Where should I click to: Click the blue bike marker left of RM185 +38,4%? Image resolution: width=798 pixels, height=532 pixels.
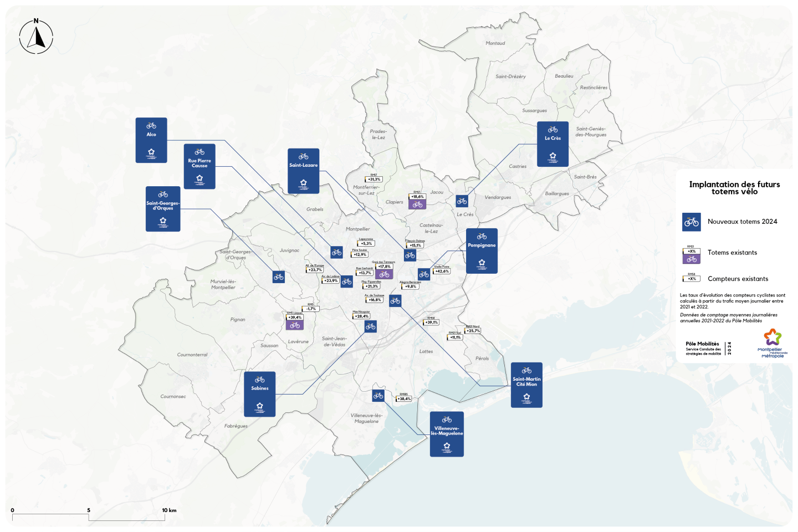[378, 396]
